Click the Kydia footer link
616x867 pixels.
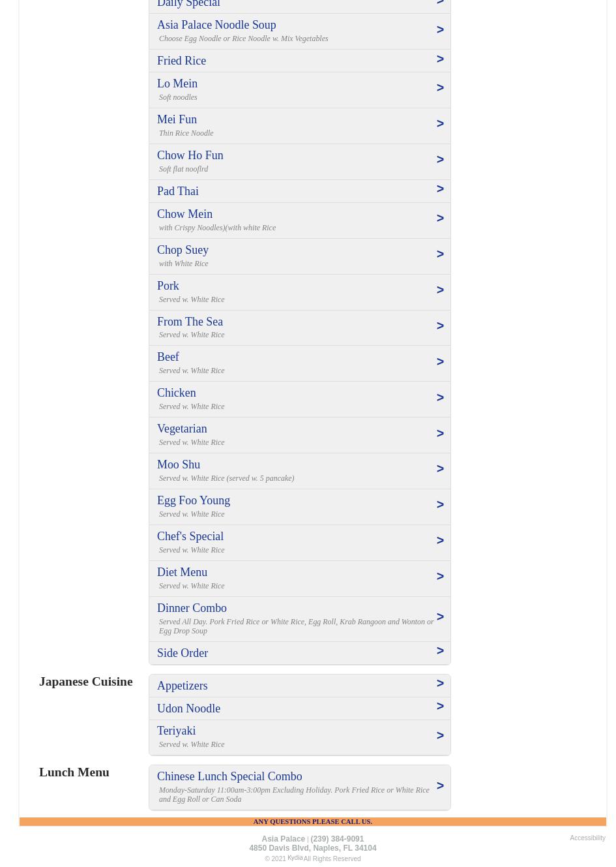[295, 858]
